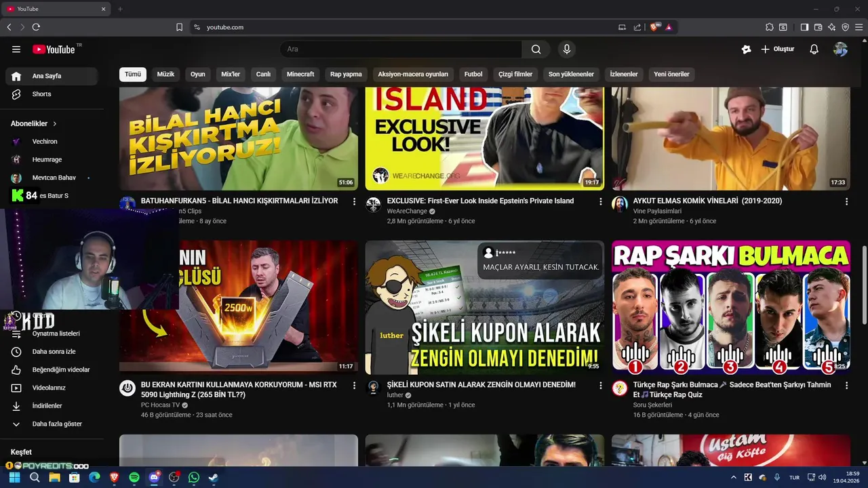Open more options for Bilal Hancı video
Viewport: 868px width, 488px height.
pos(354,201)
